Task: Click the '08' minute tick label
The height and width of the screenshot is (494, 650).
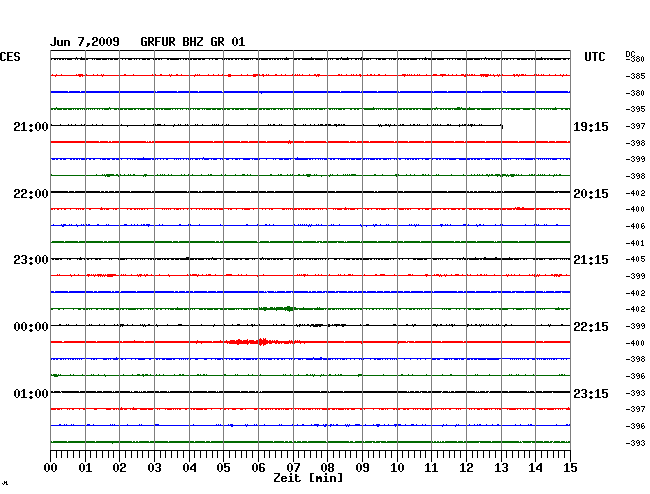Action: 327,468
